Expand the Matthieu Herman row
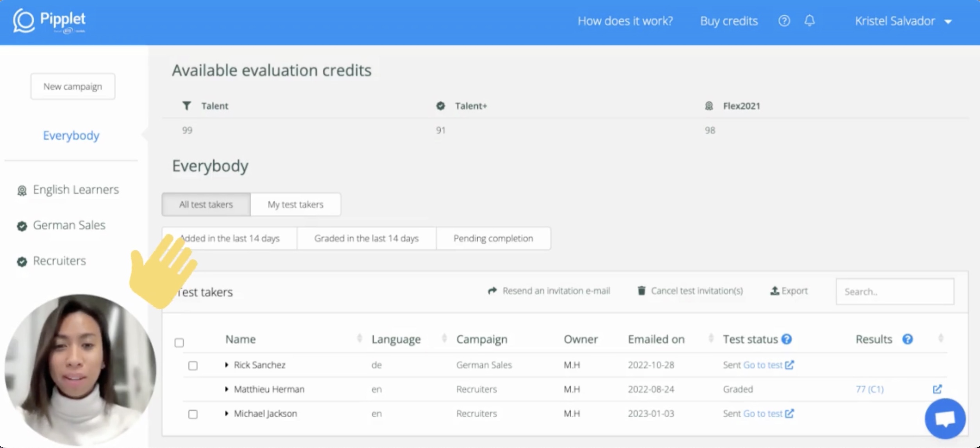This screenshot has height=448, width=980. [227, 389]
